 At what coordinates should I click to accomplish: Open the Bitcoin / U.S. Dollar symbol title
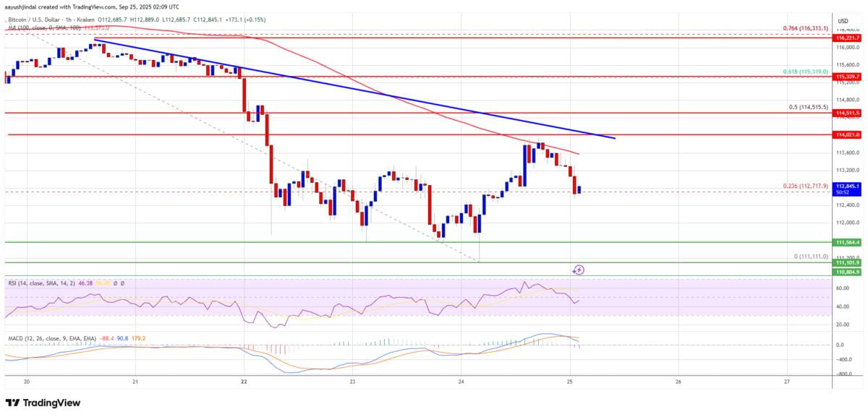pyautogui.click(x=32, y=20)
